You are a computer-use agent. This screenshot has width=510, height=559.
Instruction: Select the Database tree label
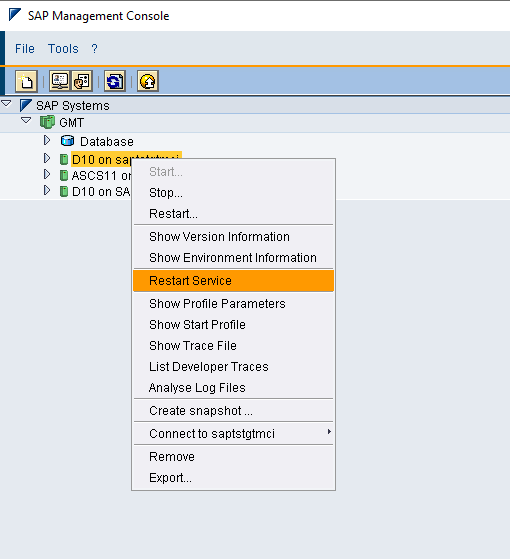107,142
